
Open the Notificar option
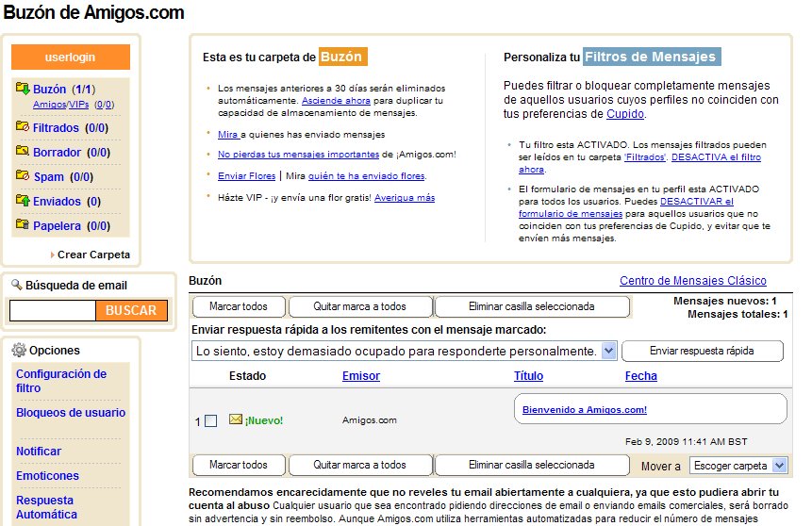[39, 452]
